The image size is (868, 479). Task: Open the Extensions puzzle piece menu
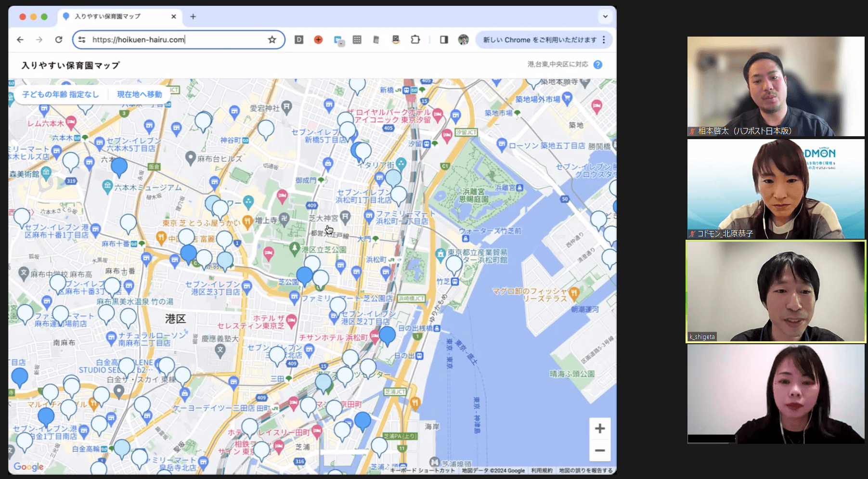click(x=415, y=40)
